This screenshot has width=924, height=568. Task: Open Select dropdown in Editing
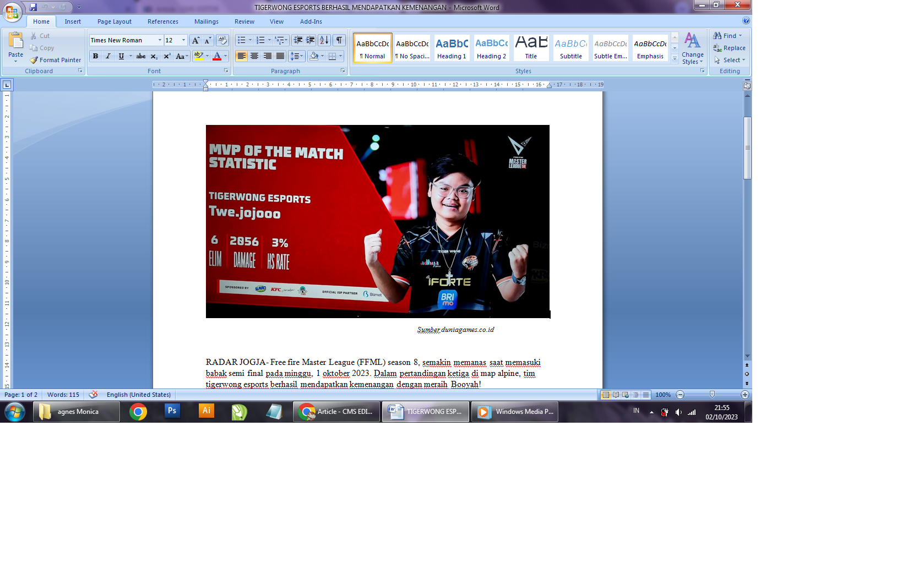click(x=730, y=60)
